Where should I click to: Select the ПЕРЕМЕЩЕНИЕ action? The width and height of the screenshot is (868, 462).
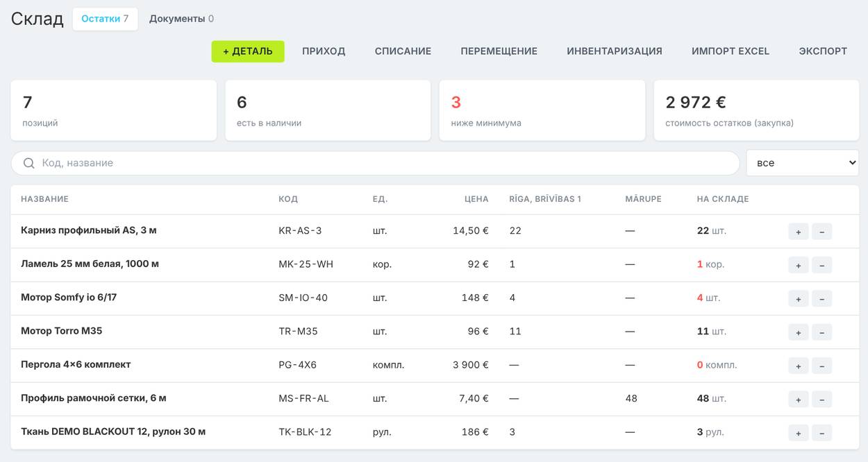pyautogui.click(x=499, y=51)
